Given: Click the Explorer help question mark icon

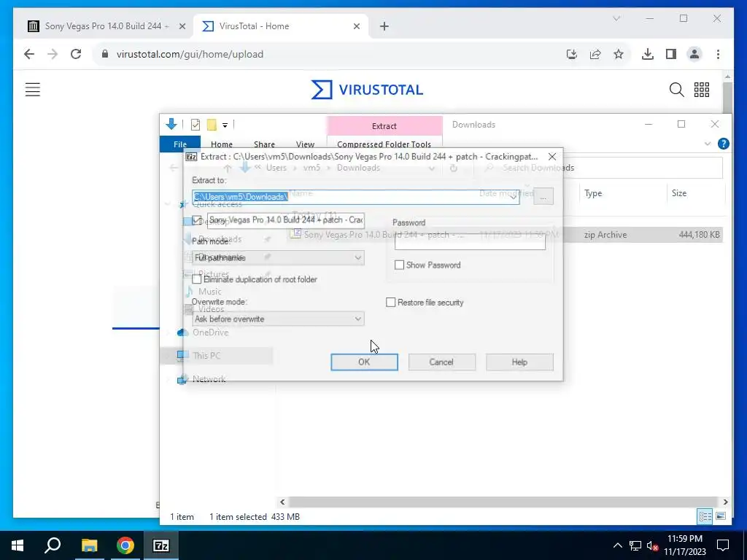Looking at the screenshot, I should [x=723, y=144].
